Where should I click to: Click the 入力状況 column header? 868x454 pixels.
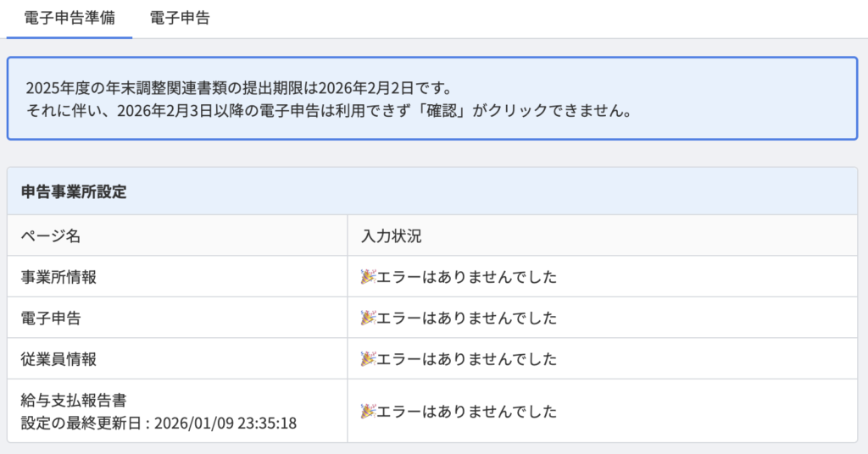click(391, 236)
